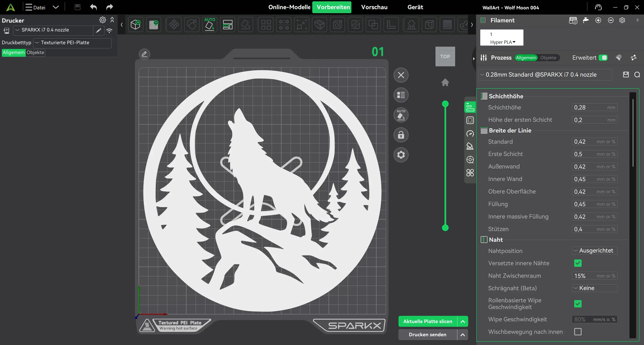Click the plate object list icon
The image size is (644, 345).
401,95
